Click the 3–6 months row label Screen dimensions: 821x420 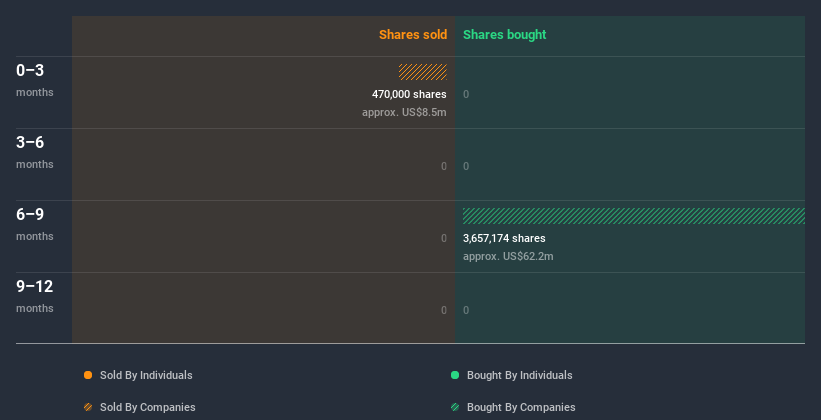pos(35,152)
